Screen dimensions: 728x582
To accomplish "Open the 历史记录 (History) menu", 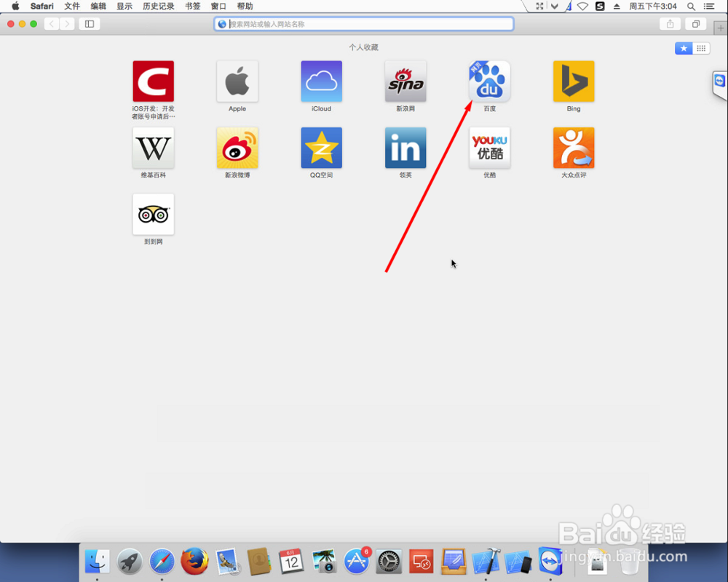I will (158, 6).
